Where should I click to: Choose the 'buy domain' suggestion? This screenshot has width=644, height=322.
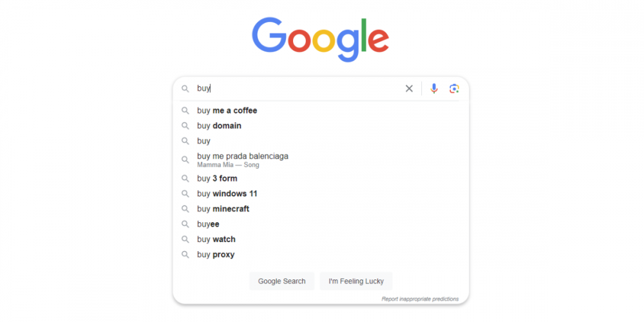321,126
